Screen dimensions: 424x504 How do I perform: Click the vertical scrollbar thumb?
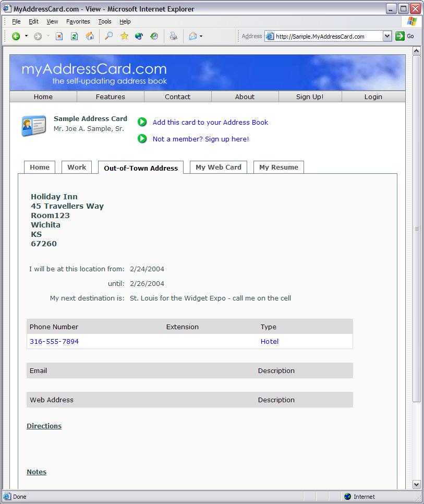(x=416, y=229)
